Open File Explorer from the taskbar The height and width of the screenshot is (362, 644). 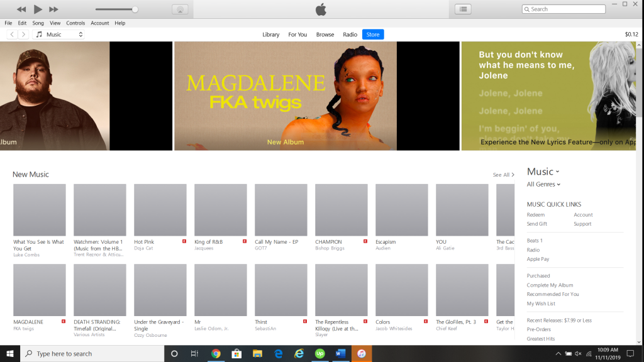coord(257,353)
